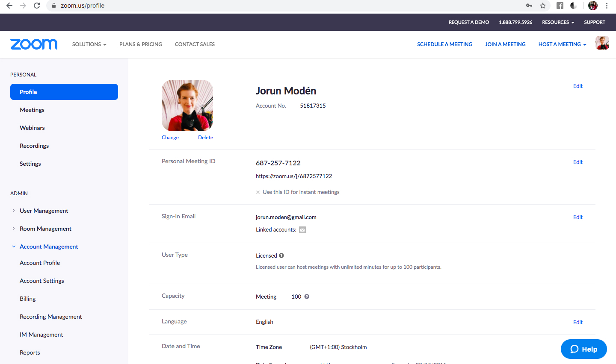The height and width of the screenshot is (364, 616).
Task: Bookmark this page with the star icon
Action: click(543, 6)
